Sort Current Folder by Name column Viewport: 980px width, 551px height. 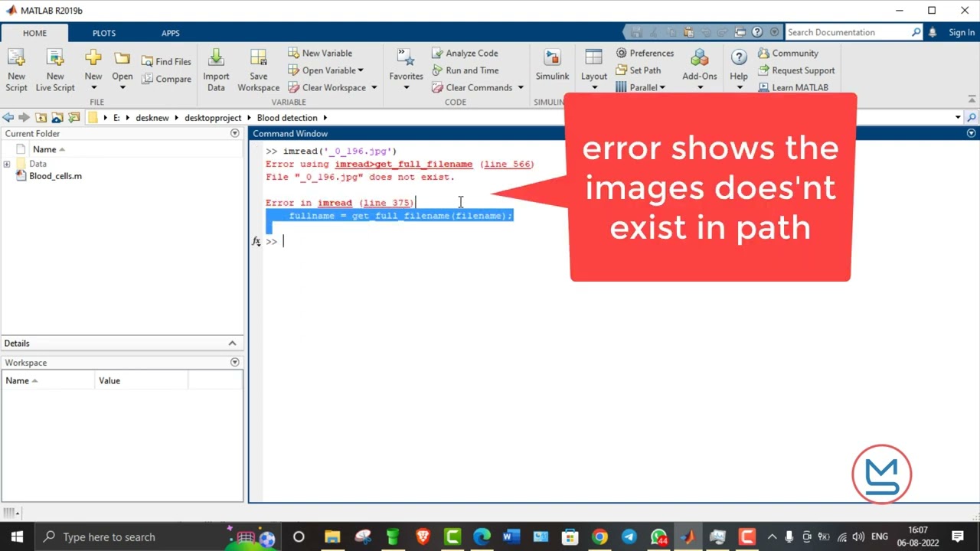[x=49, y=149]
